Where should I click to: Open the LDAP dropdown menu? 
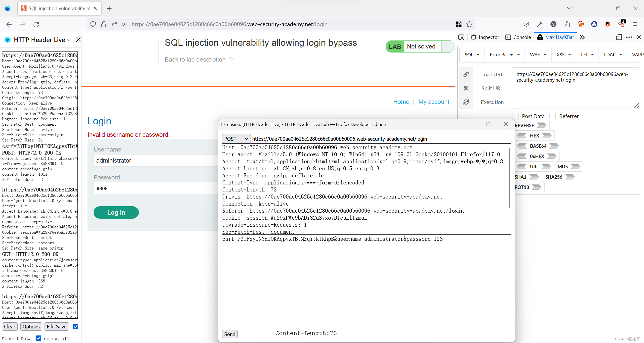click(613, 55)
